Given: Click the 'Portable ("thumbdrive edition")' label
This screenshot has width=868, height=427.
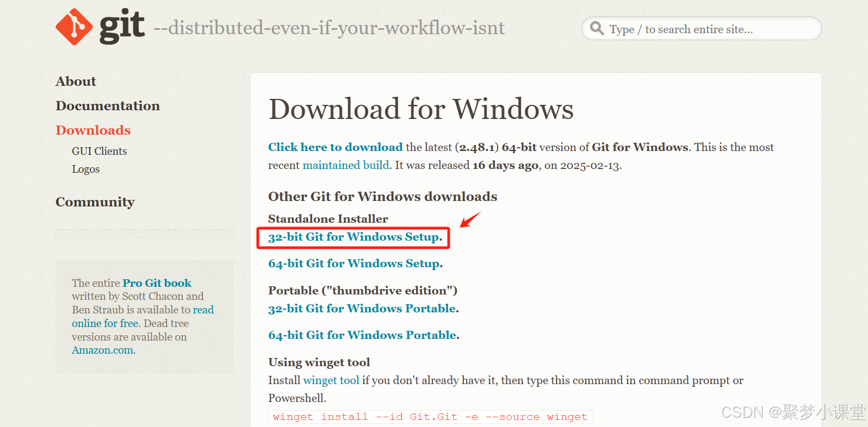Looking at the screenshot, I should coord(363,291).
